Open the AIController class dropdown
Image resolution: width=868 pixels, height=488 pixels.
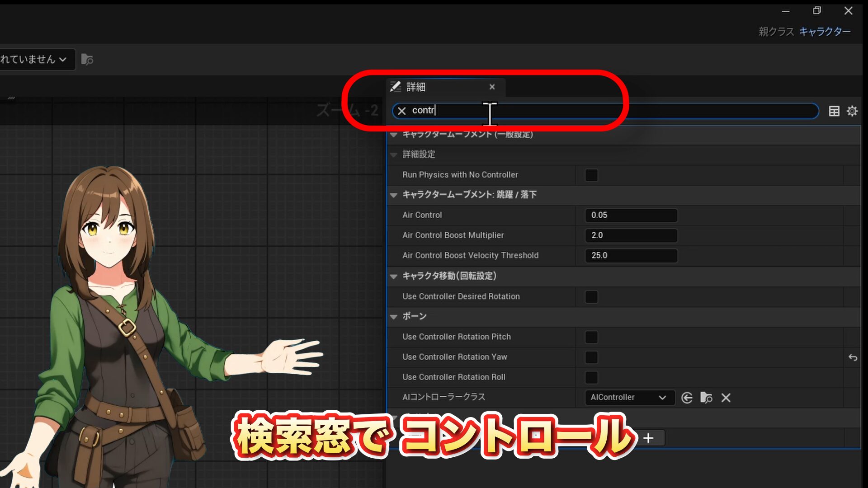tap(629, 398)
